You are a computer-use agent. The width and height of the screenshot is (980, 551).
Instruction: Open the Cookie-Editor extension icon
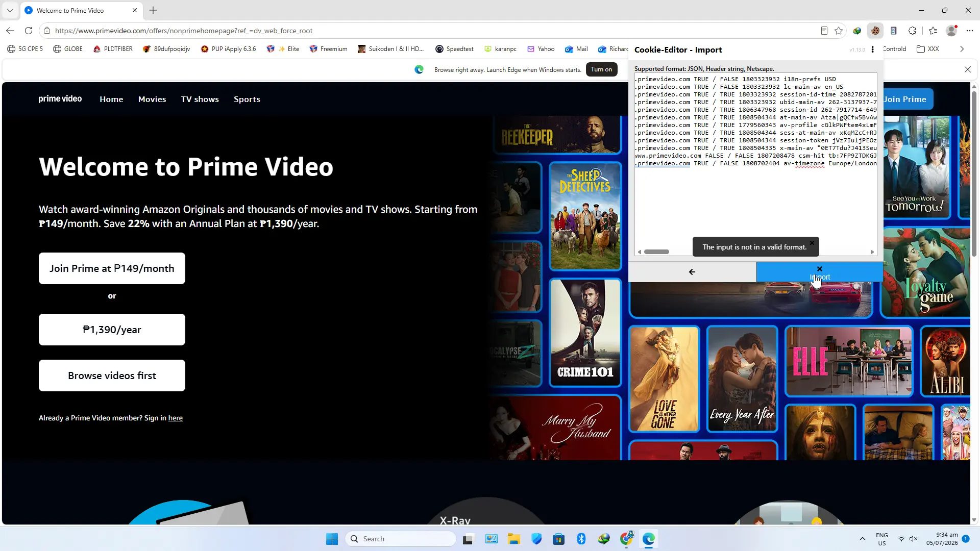[875, 31]
